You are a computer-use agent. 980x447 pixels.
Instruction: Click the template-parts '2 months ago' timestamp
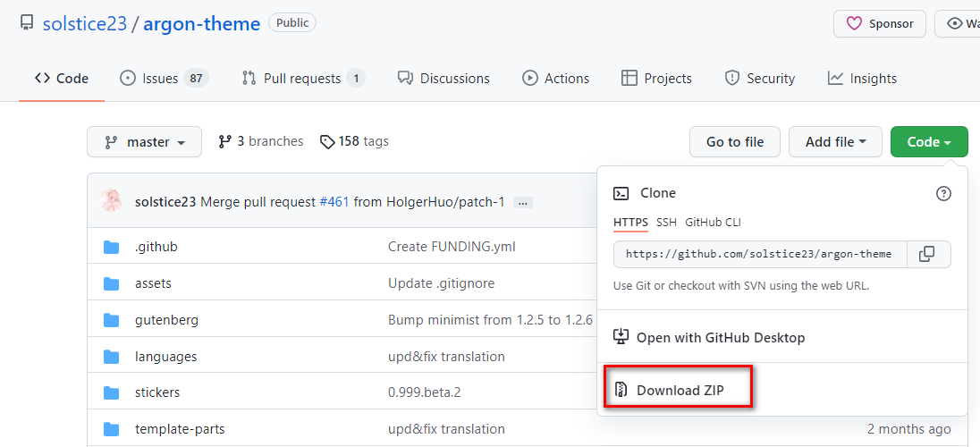click(x=908, y=429)
